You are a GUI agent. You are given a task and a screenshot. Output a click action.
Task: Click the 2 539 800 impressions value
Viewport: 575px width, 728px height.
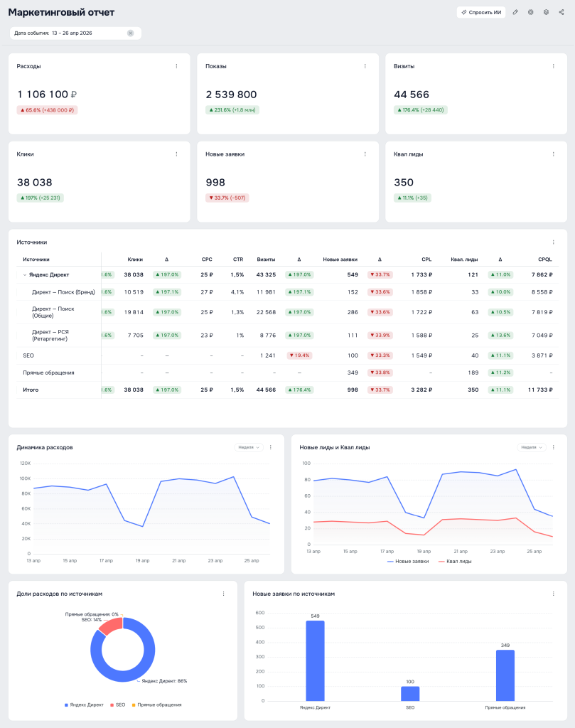click(x=231, y=95)
